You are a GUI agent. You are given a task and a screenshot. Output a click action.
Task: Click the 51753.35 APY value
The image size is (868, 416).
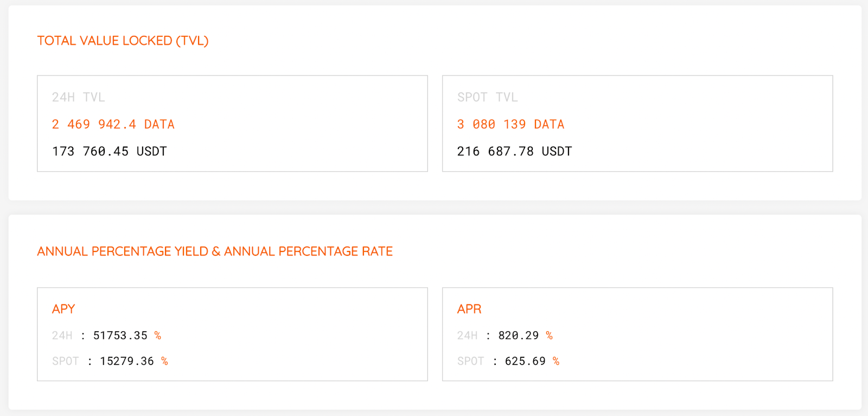click(x=120, y=336)
